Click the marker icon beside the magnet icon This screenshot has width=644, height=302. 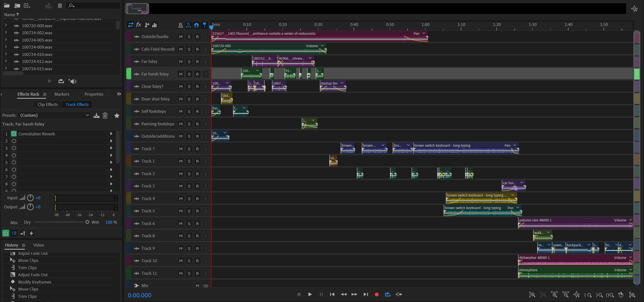(x=204, y=25)
